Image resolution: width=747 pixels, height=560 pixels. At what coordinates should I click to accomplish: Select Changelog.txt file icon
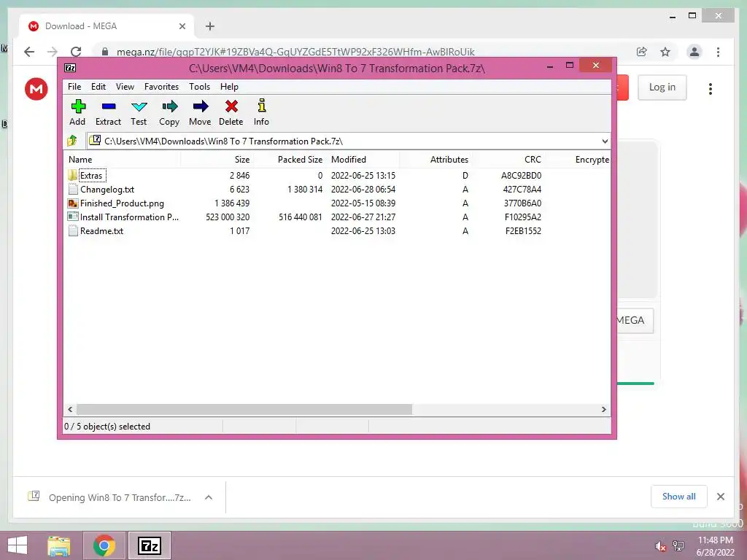[x=73, y=189]
